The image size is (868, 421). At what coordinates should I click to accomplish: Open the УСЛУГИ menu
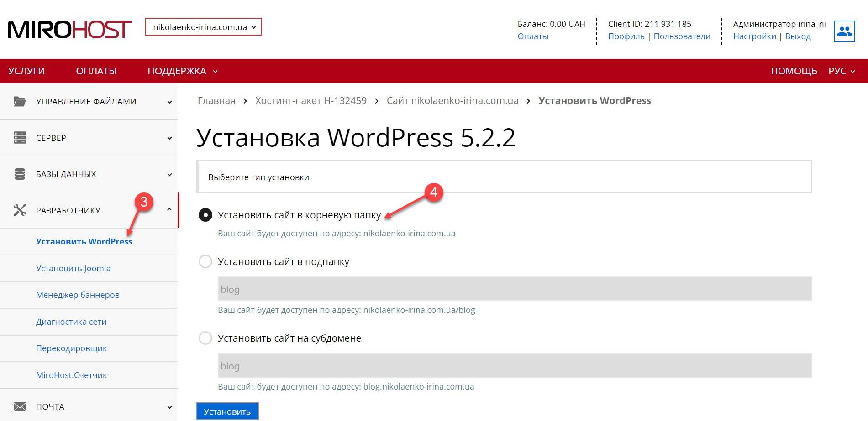(26, 71)
